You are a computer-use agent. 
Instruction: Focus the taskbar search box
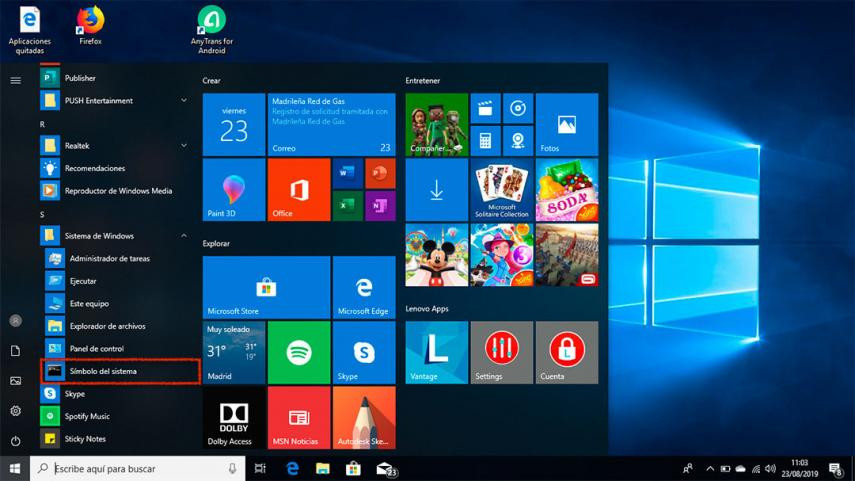137,468
